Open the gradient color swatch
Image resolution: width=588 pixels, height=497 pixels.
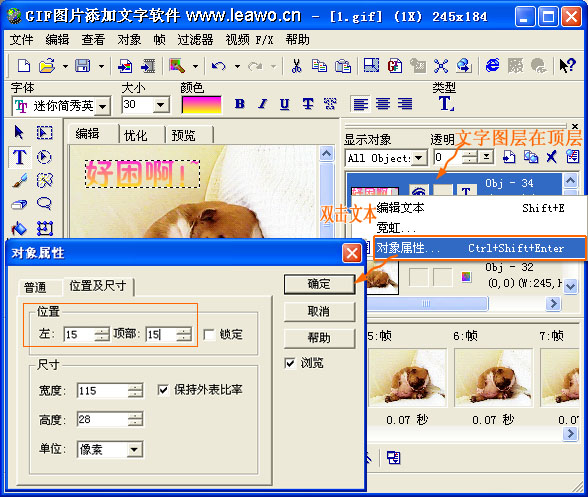201,105
